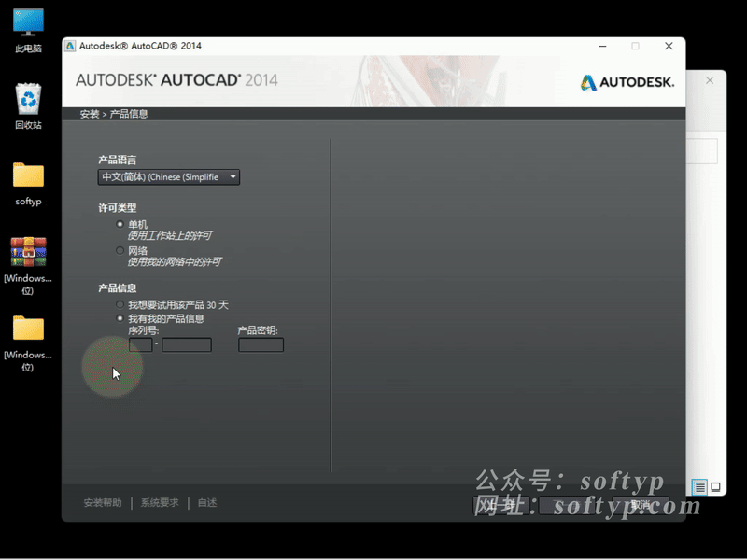Select 单机 standalone license radio button
This screenshot has width=747, height=560.
(120, 224)
